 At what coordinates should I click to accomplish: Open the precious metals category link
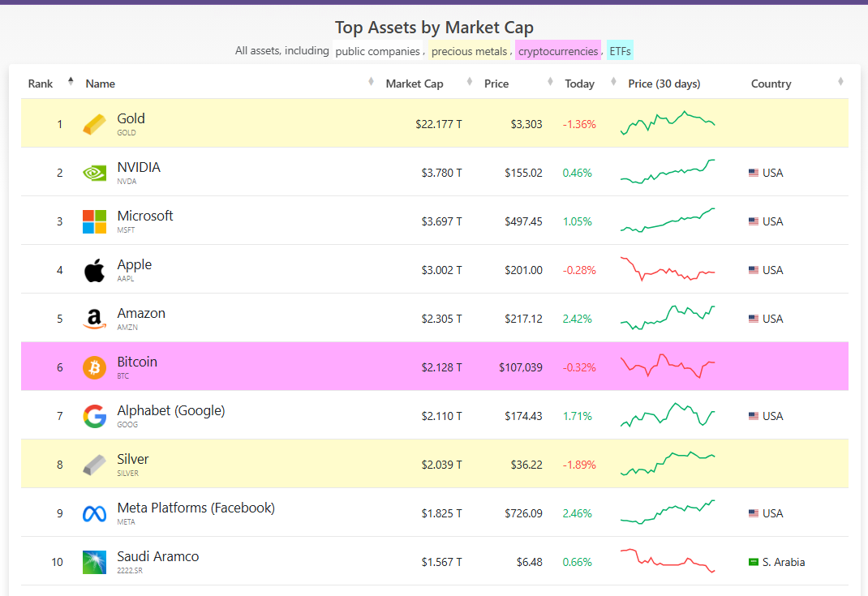pyautogui.click(x=469, y=51)
